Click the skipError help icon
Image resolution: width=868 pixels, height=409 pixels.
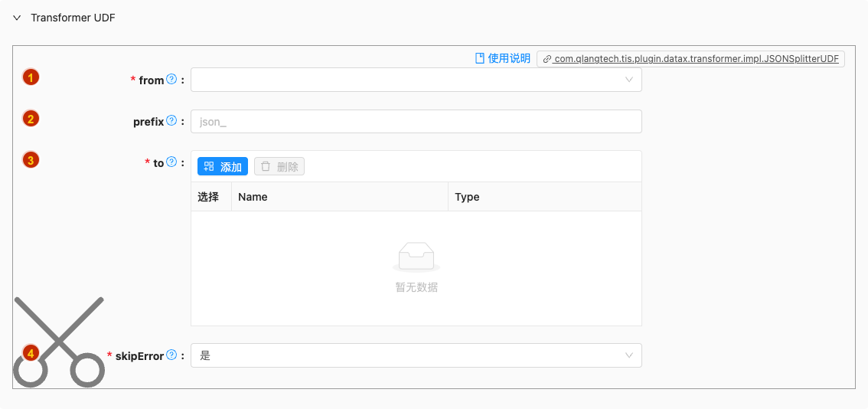[x=171, y=355]
